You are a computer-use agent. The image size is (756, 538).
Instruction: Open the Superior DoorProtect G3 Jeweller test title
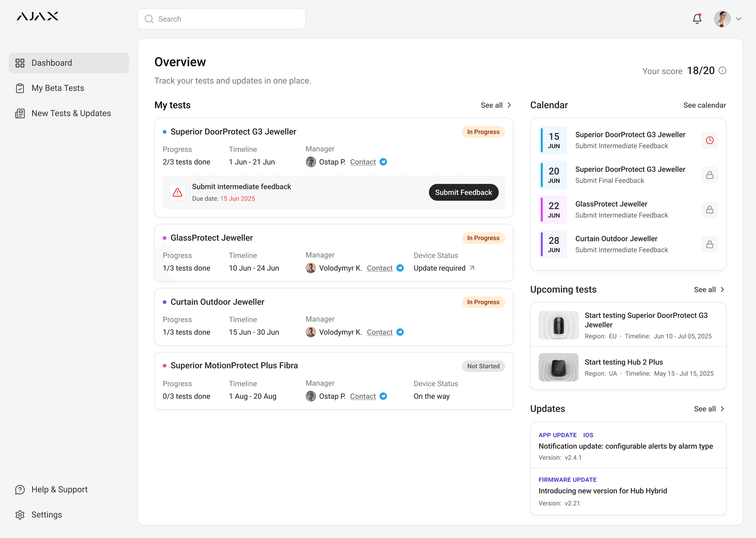click(x=233, y=132)
